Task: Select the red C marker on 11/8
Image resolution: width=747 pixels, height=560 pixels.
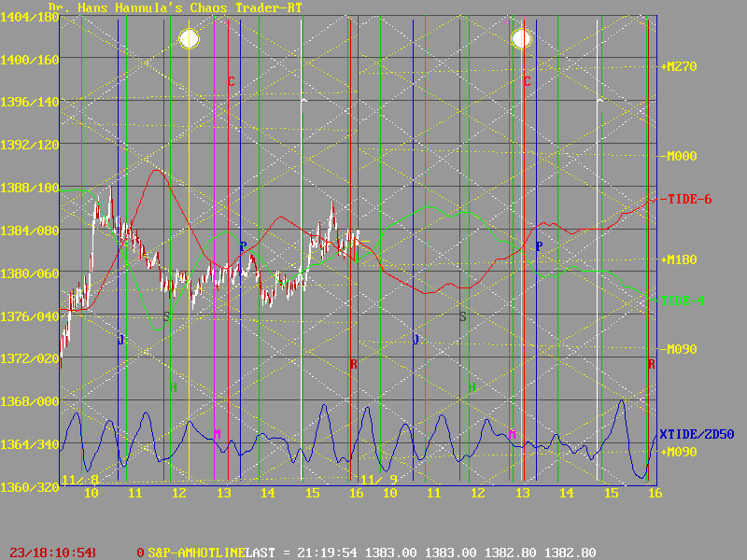Action: pyautogui.click(x=231, y=81)
